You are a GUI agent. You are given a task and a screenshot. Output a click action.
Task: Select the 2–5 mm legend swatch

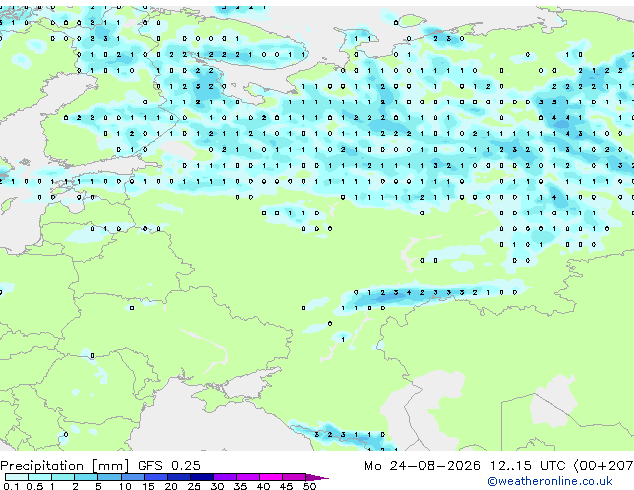pos(86,477)
